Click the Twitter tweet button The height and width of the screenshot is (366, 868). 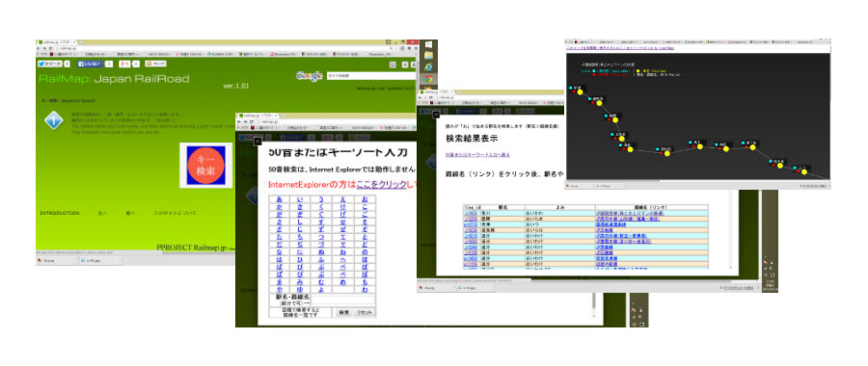50,65
